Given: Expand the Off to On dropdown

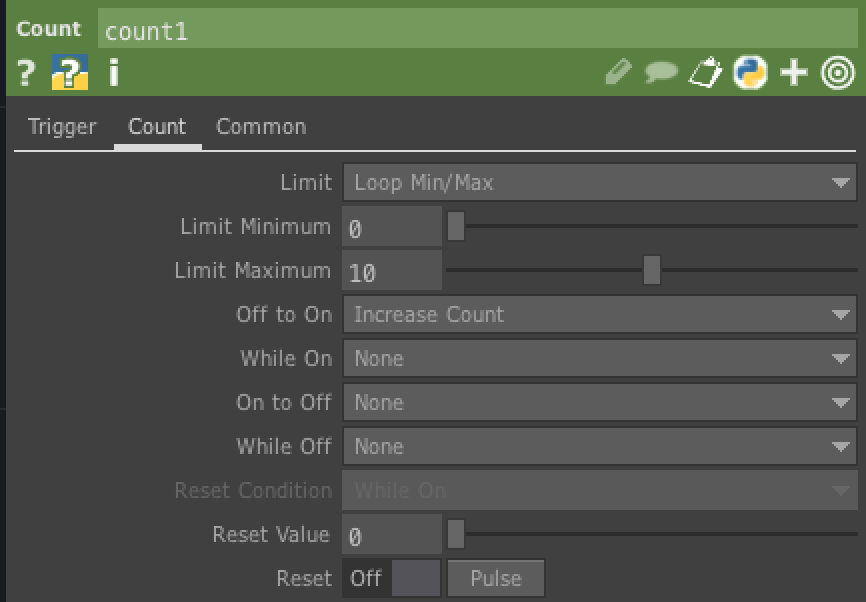Looking at the screenshot, I should click(x=599, y=315).
